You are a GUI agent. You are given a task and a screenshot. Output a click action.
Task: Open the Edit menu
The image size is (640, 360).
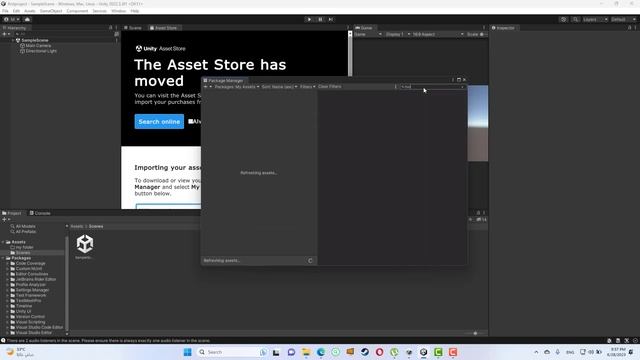coord(16,11)
